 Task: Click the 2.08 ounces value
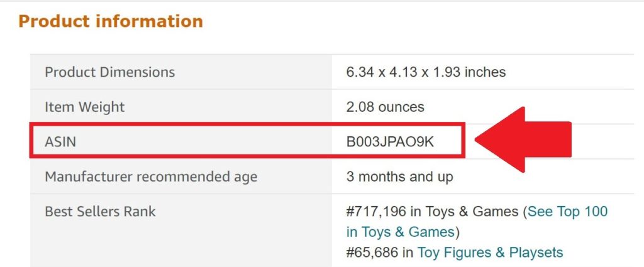386,107
